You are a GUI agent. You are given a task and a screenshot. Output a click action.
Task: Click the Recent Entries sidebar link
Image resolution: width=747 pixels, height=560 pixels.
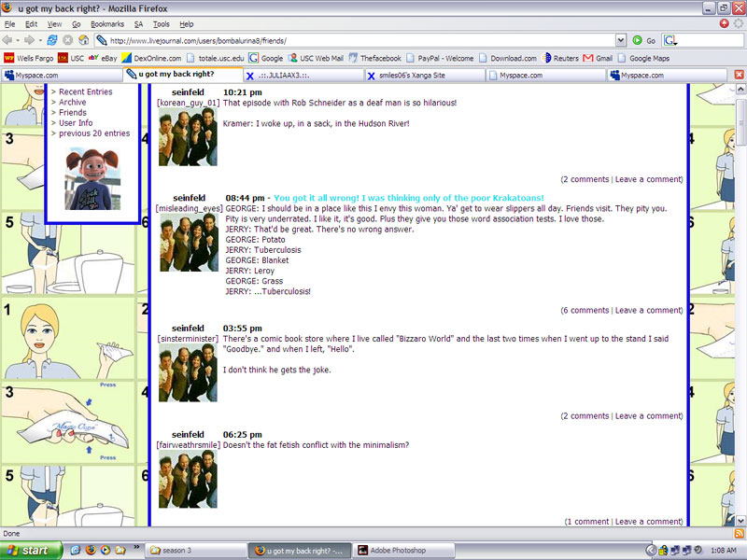(x=85, y=91)
